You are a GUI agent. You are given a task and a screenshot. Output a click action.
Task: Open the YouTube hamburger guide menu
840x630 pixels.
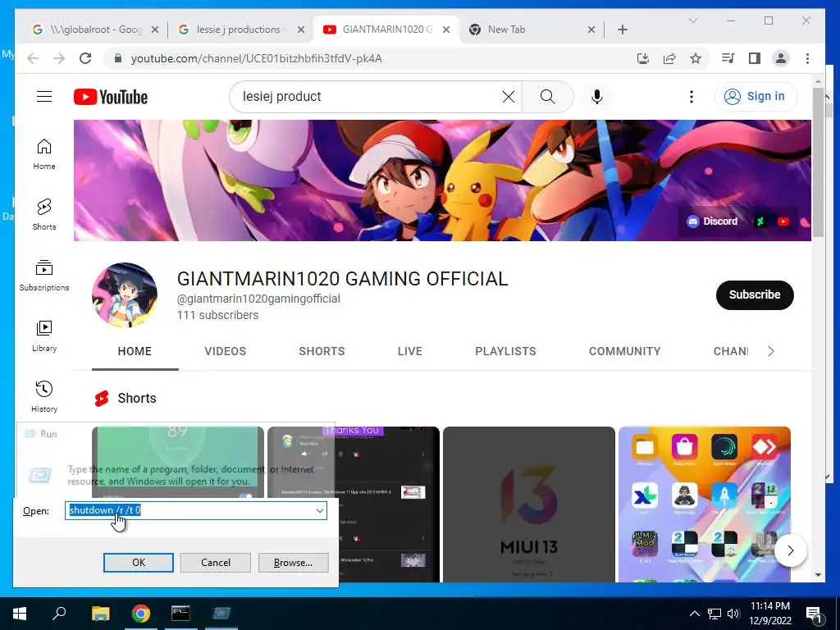[44, 97]
